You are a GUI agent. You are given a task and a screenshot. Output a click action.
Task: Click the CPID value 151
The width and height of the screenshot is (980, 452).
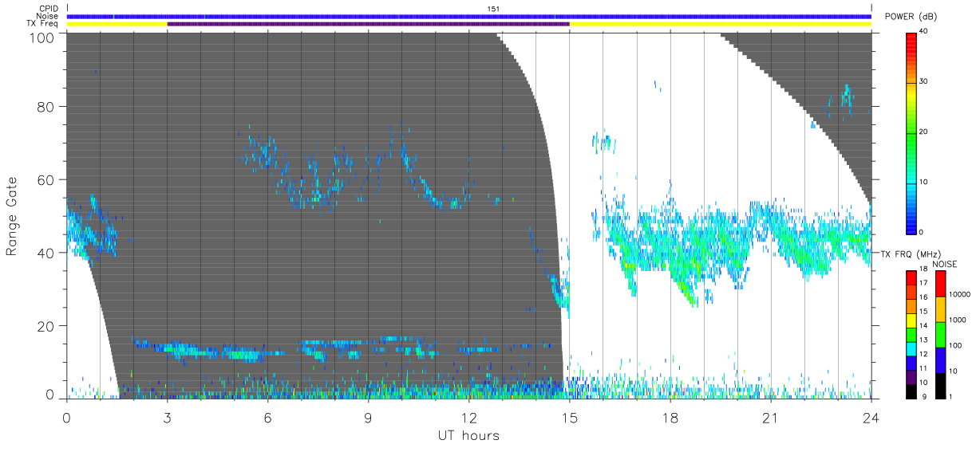click(x=493, y=9)
